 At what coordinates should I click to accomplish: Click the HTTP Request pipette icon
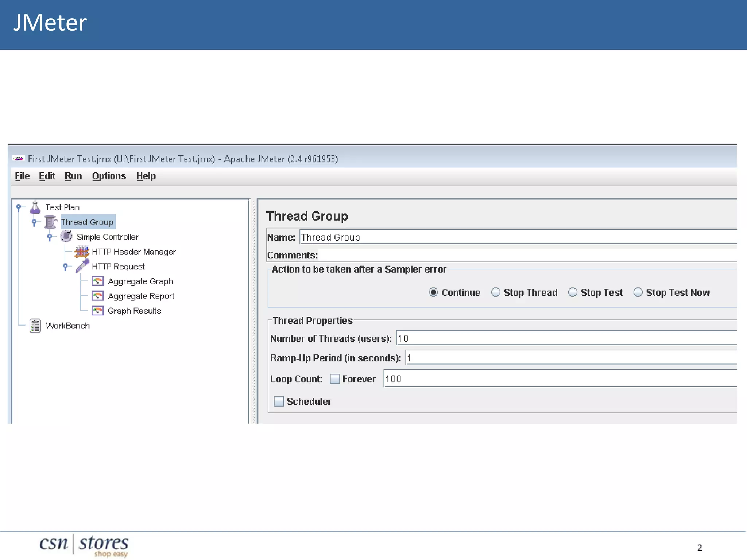82,266
